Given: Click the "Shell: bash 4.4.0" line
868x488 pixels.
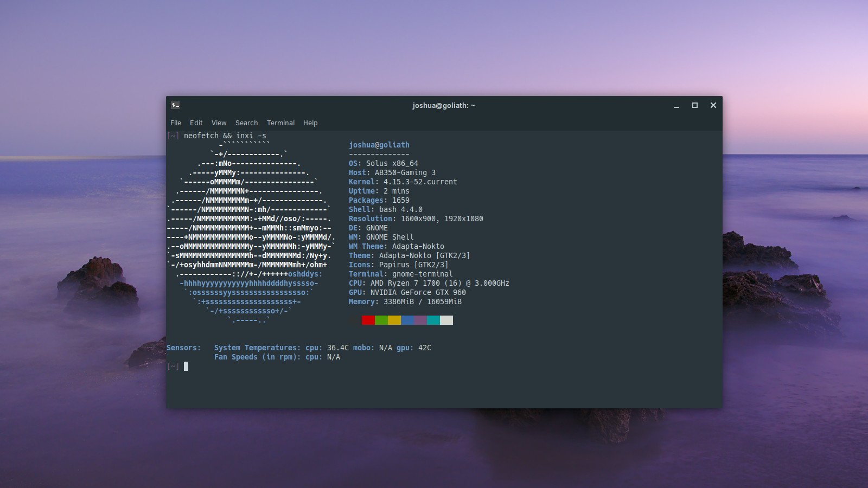Looking at the screenshot, I should (386, 209).
